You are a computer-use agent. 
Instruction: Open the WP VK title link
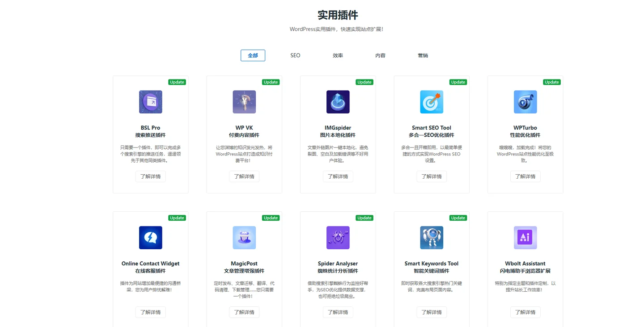click(x=244, y=128)
